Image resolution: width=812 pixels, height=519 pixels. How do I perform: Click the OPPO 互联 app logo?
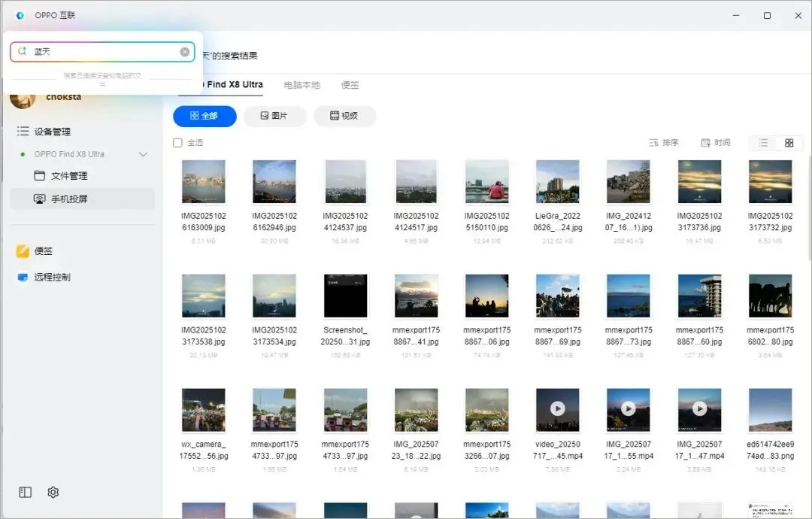(20, 16)
